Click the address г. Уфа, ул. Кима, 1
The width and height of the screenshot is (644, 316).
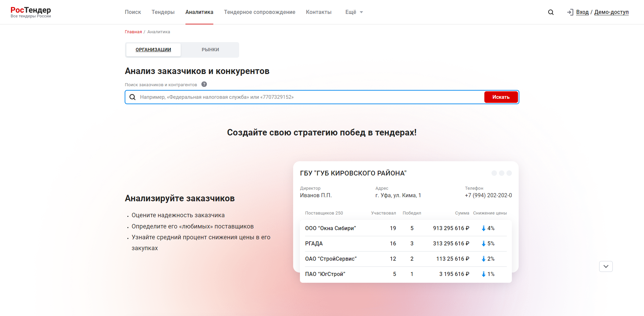(398, 195)
